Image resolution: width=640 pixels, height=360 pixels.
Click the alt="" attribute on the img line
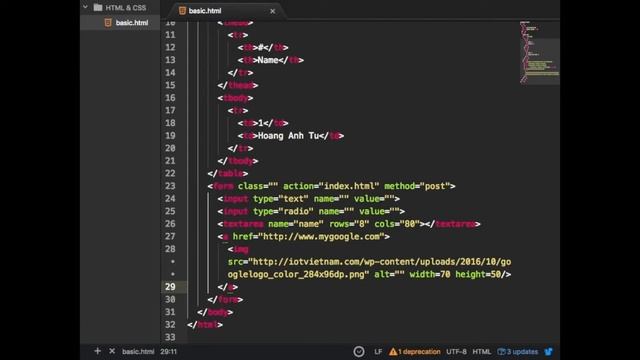(x=389, y=274)
